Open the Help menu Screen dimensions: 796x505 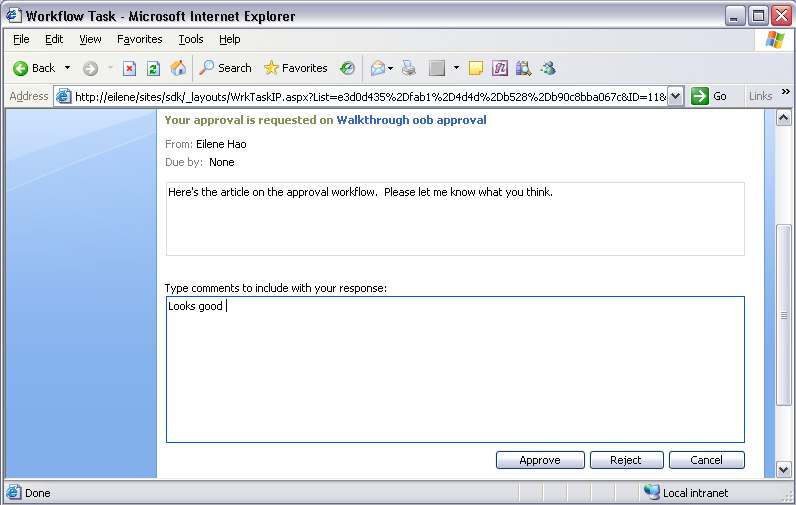tap(229, 39)
